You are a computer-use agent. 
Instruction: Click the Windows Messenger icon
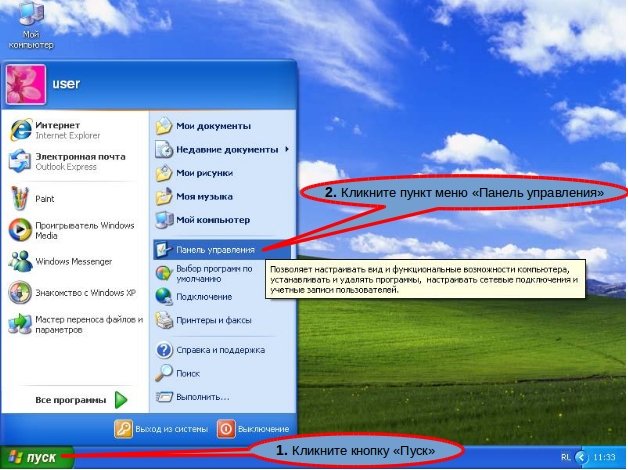point(20,261)
